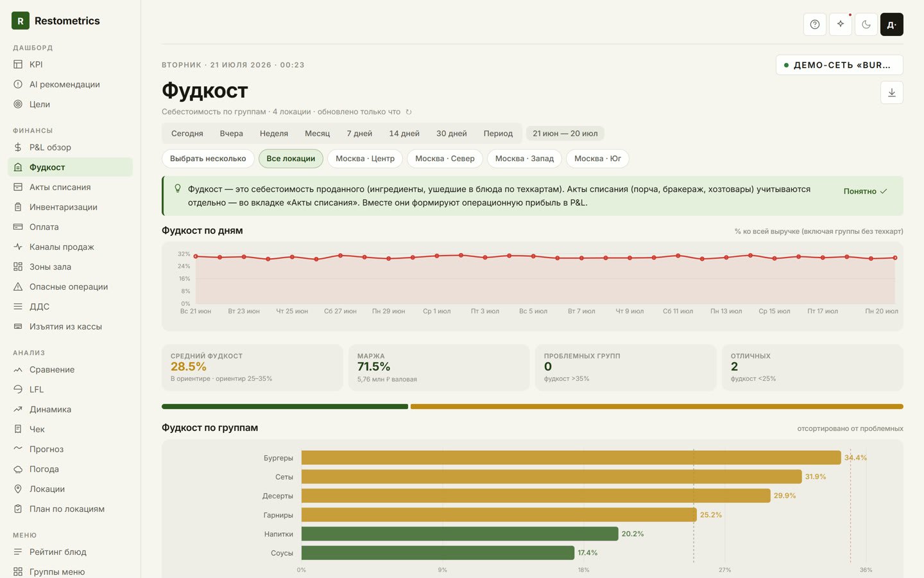Open P&L обзор dollar icon
924x578 pixels.
click(18, 147)
